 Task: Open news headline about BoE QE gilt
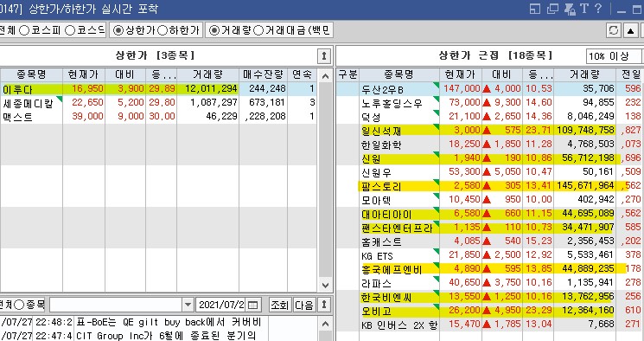click(169, 322)
